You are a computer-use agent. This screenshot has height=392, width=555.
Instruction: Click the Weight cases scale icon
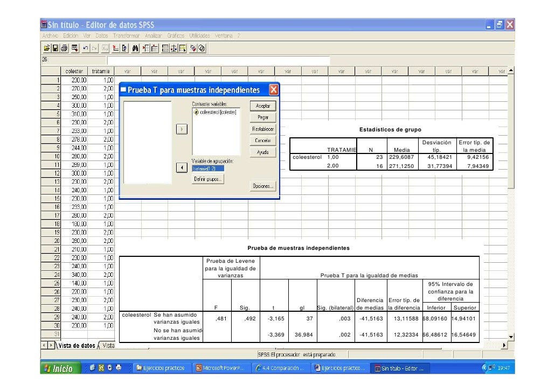[174, 48]
